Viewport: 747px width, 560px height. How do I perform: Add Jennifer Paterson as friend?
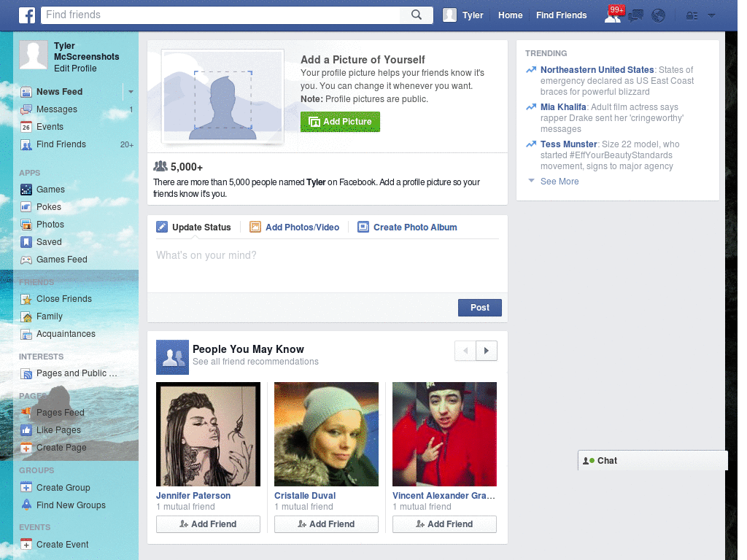(208, 524)
